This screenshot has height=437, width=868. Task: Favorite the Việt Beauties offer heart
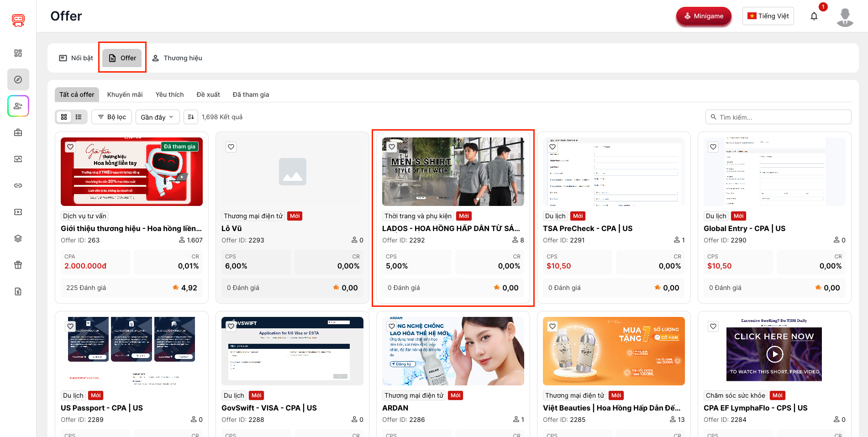tap(552, 326)
